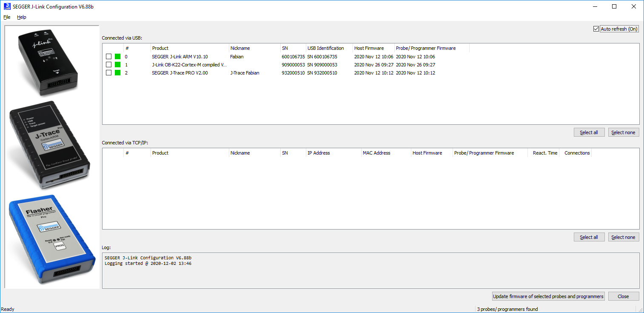Click green status indicator for J-Trace PRO

pyautogui.click(x=118, y=73)
